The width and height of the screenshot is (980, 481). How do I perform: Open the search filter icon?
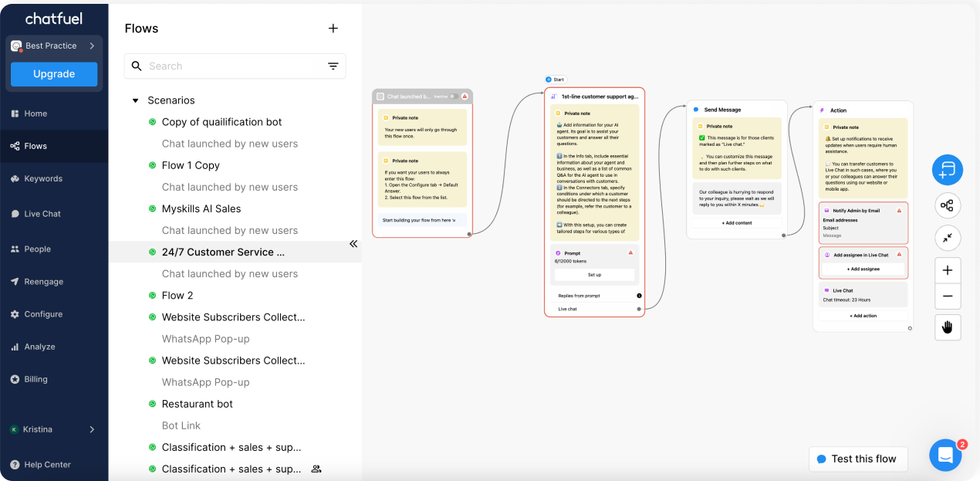click(333, 66)
